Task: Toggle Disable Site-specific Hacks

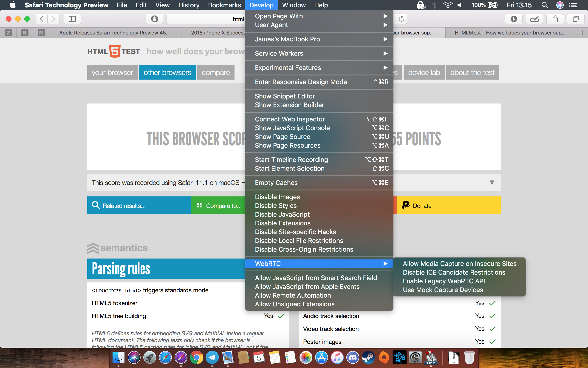Action: click(319, 232)
